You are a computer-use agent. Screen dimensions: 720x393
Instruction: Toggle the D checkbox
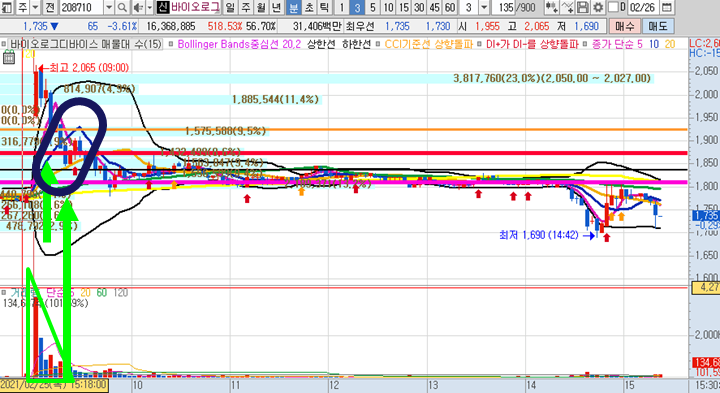tap(613, 7)
